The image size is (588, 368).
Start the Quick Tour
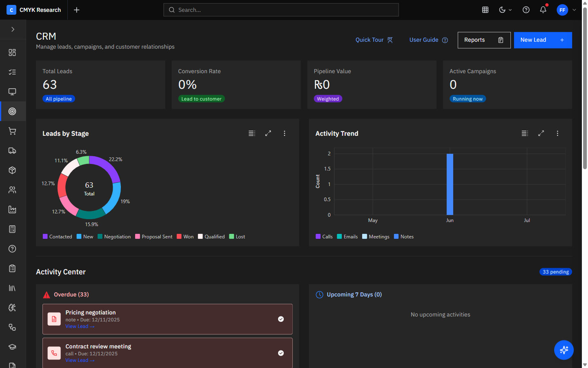coord(374,40)
